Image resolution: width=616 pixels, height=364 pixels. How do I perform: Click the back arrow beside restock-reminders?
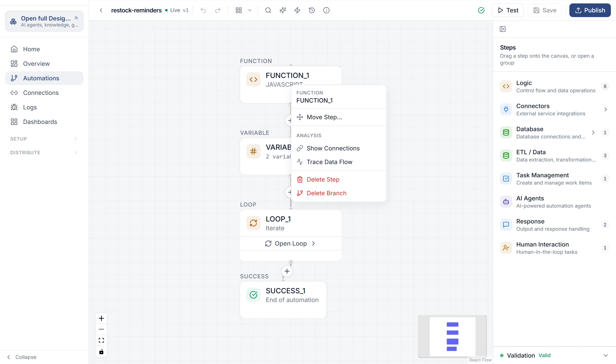tap(101, 10)
